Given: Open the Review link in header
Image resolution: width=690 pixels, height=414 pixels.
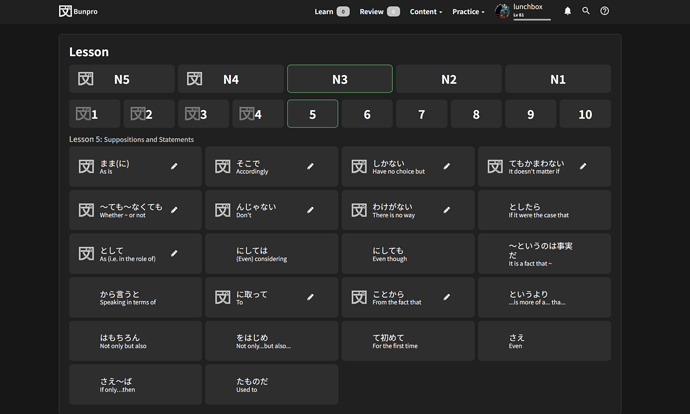Looking at the screenshot, I should [x=379, y=12].
